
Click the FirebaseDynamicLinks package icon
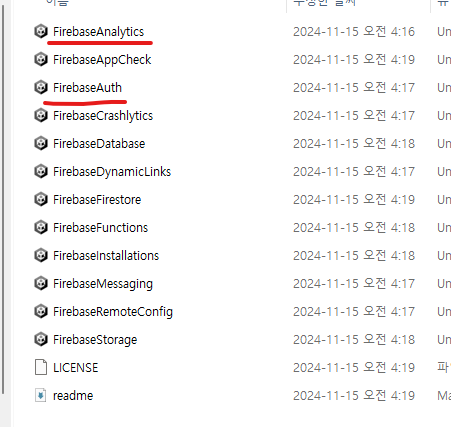click(41, 171)
